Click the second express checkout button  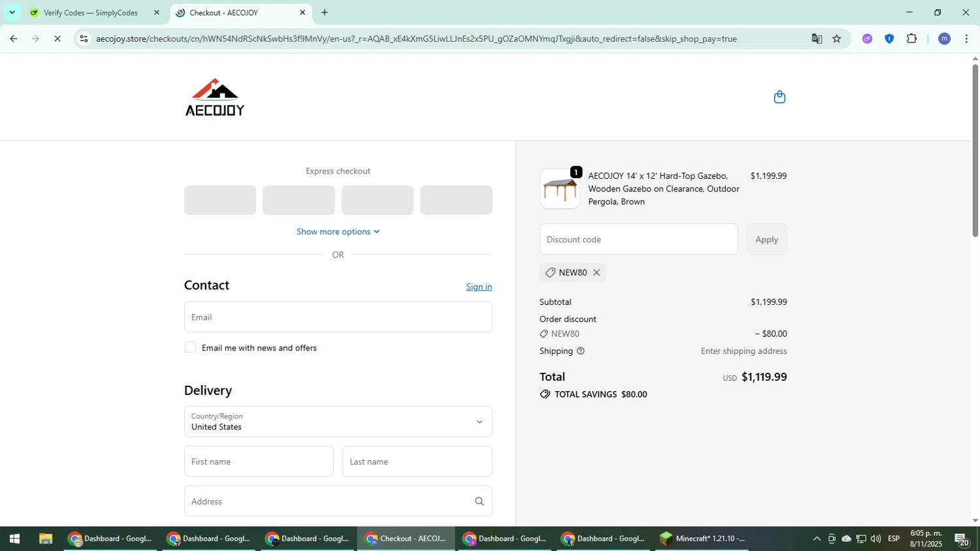(299, 200)
